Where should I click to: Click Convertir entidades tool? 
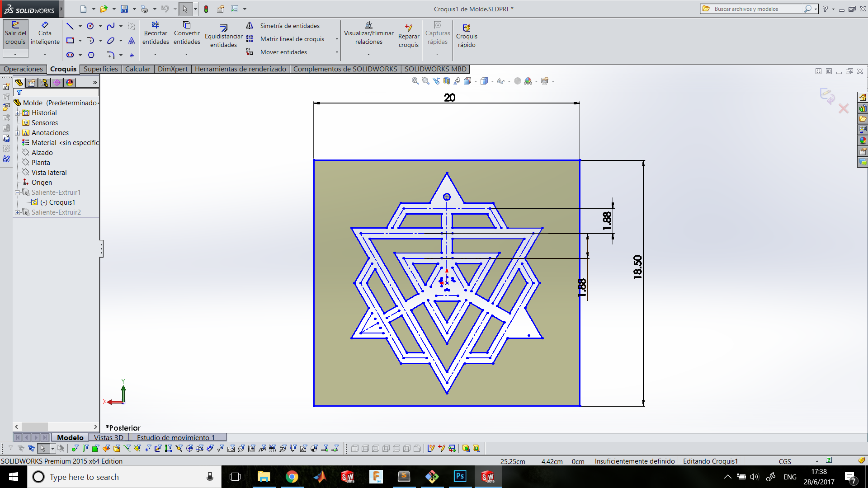(187, 33)
